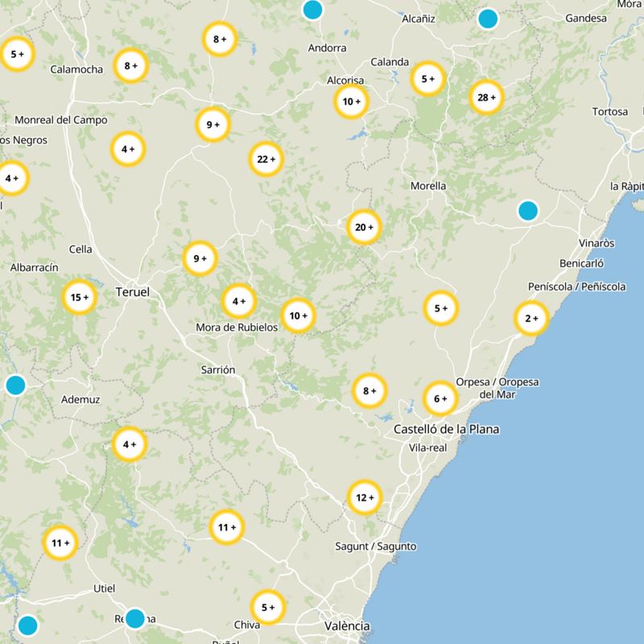This screenshot has width=644, height=644.
Task: Click the 28+ cluster marker near Tortosa
Action: [x=486, y=97]
